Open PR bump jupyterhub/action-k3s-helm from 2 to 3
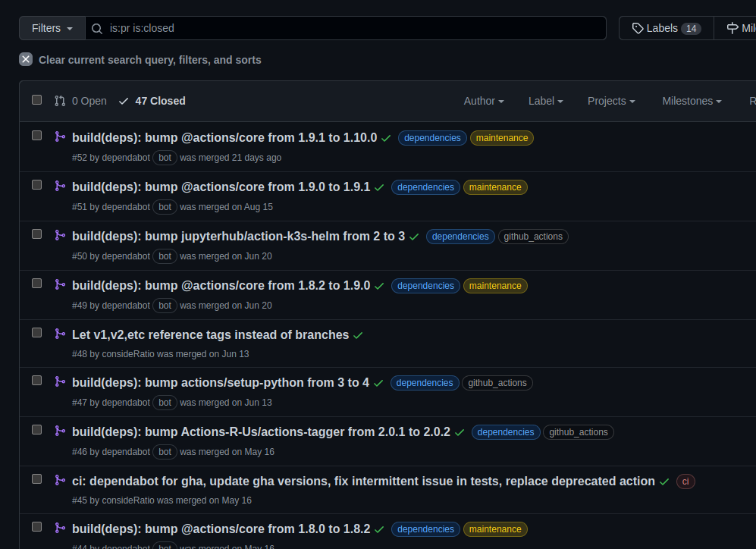This screenshot has width=756, height=549. (x=239, y=236)
